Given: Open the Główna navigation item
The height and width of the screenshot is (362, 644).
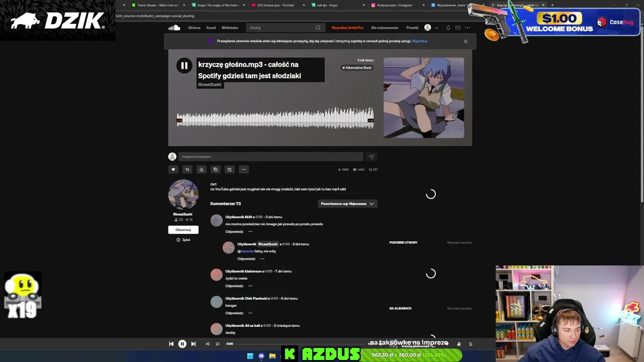Looking at the screenshot, I should point(194,28).
